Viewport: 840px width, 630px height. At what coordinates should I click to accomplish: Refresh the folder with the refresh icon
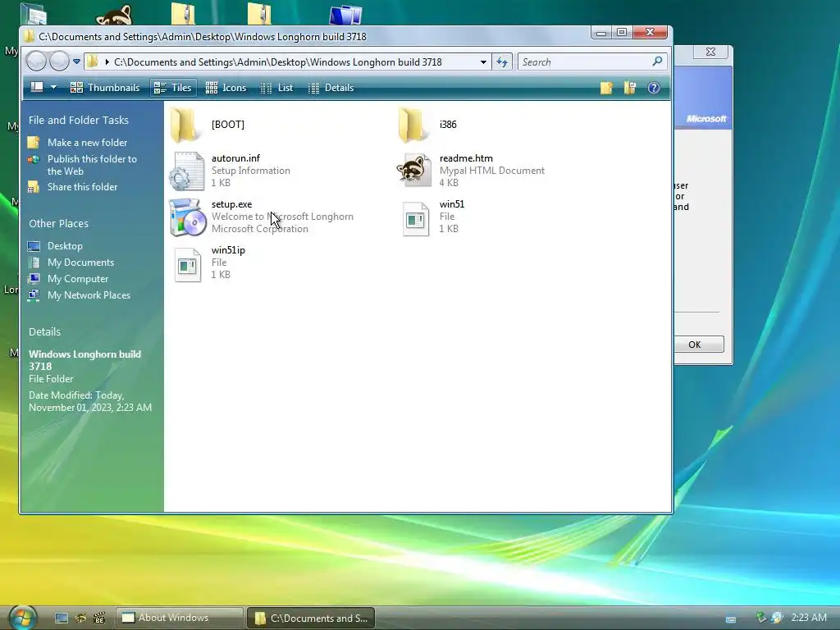(502, 62)
